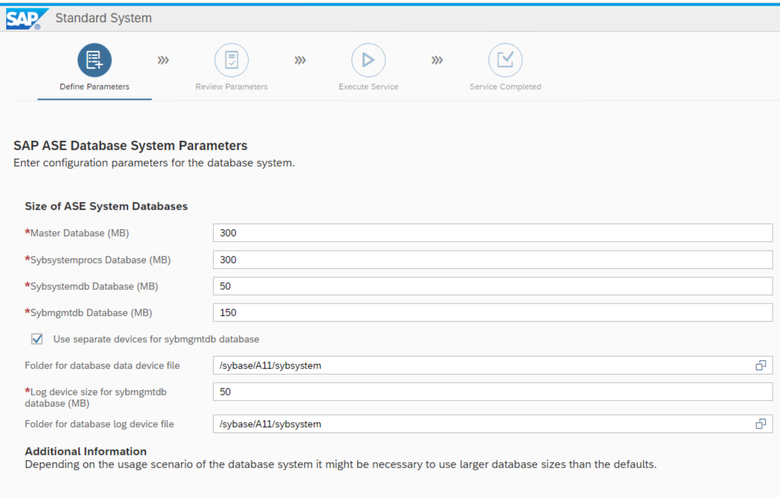Open value help for data device folder

761,365
